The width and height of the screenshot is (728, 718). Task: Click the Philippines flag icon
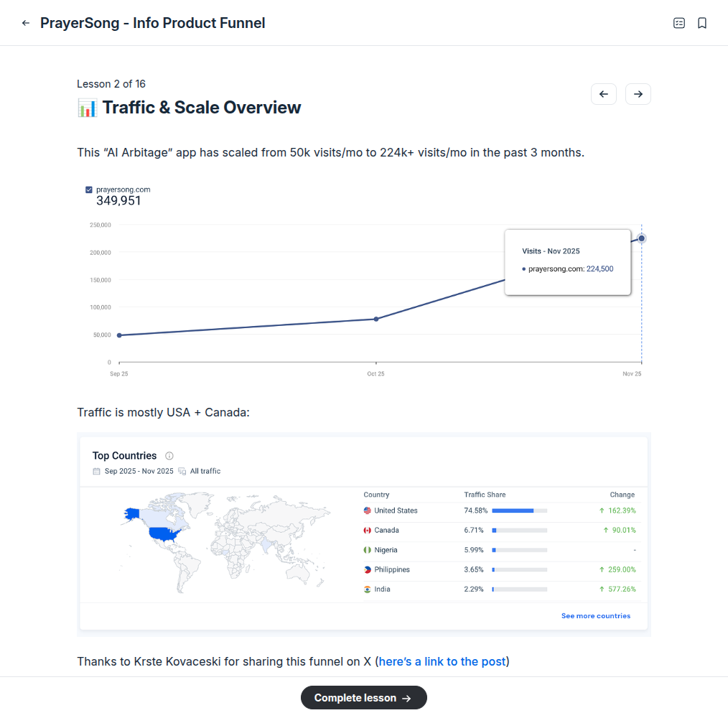tap(368, 569)
